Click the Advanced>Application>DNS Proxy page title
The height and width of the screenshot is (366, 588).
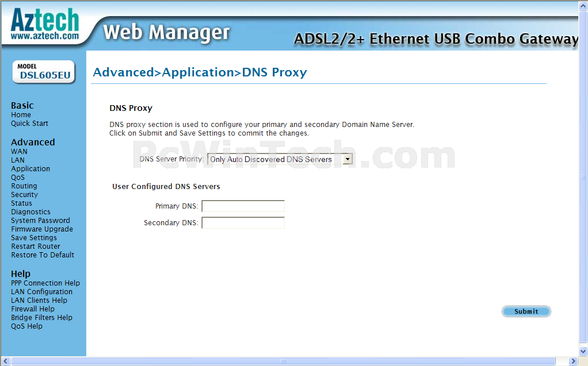pos(200,72)
